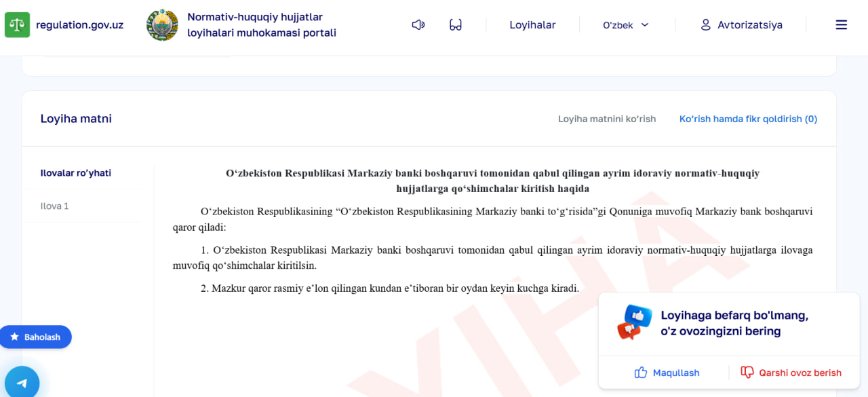
Task: Click the 'Loyihaga befarq bo'lmang' vote prompt text
Action: (734, 323)
